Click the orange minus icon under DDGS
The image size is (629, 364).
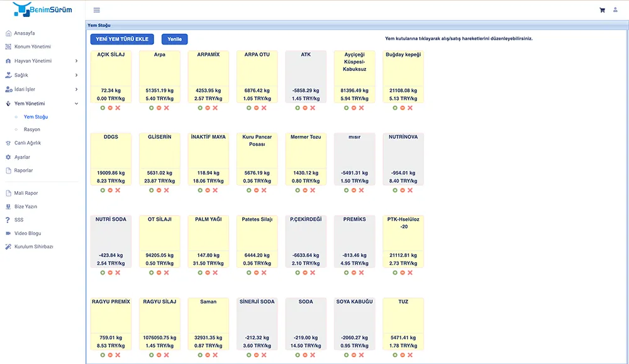coord(110,190)
